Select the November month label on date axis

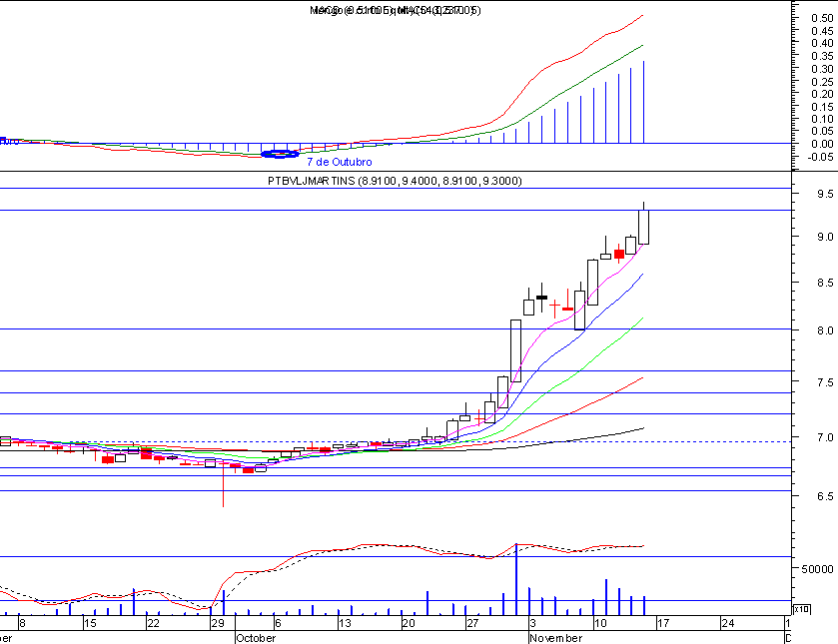555,638
